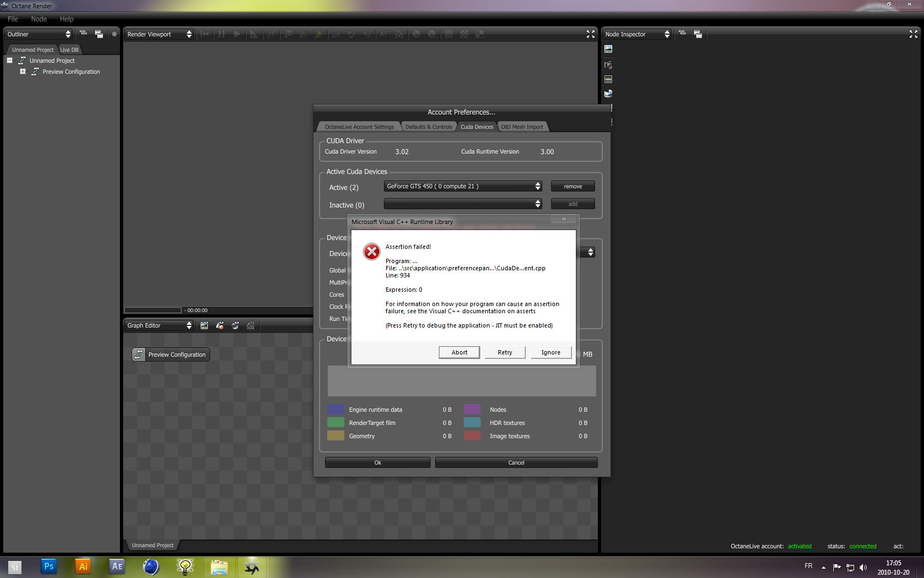
Task: Click the Octane Render taskbar icon
Action: click(252, 566)
